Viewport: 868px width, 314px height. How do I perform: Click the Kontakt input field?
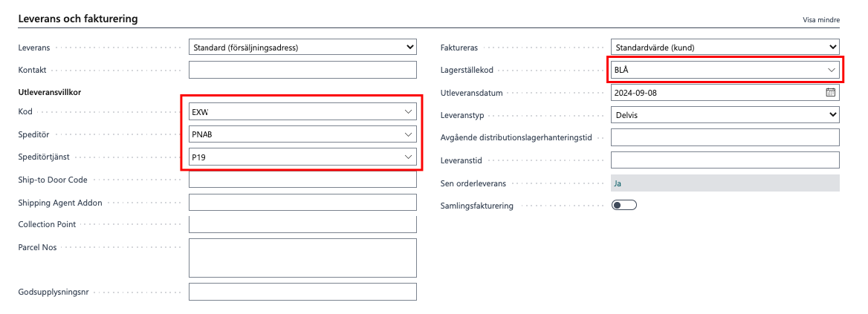click(x=302, y=70)
